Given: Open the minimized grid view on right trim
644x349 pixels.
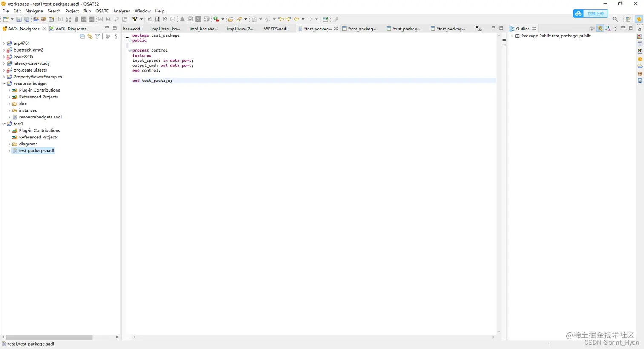Looking at the screenshot, I should 640,74.
